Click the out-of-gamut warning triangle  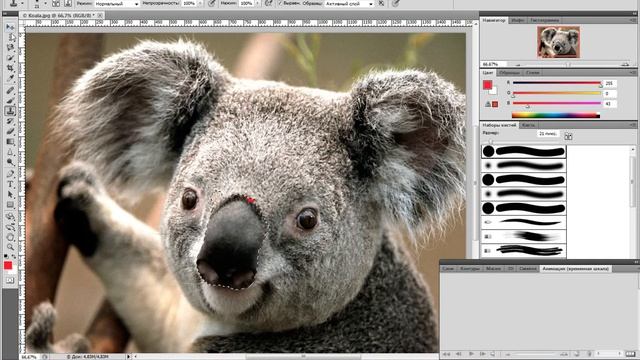[487, 104]
